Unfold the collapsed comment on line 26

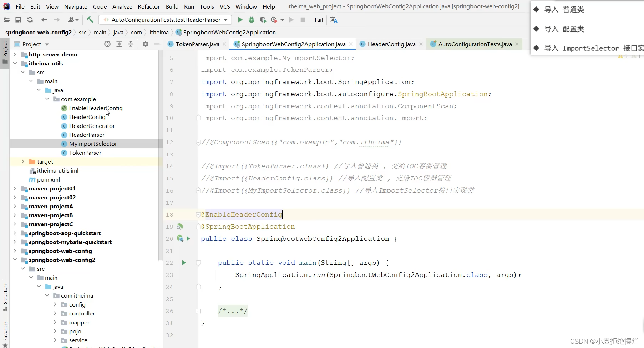198,311
